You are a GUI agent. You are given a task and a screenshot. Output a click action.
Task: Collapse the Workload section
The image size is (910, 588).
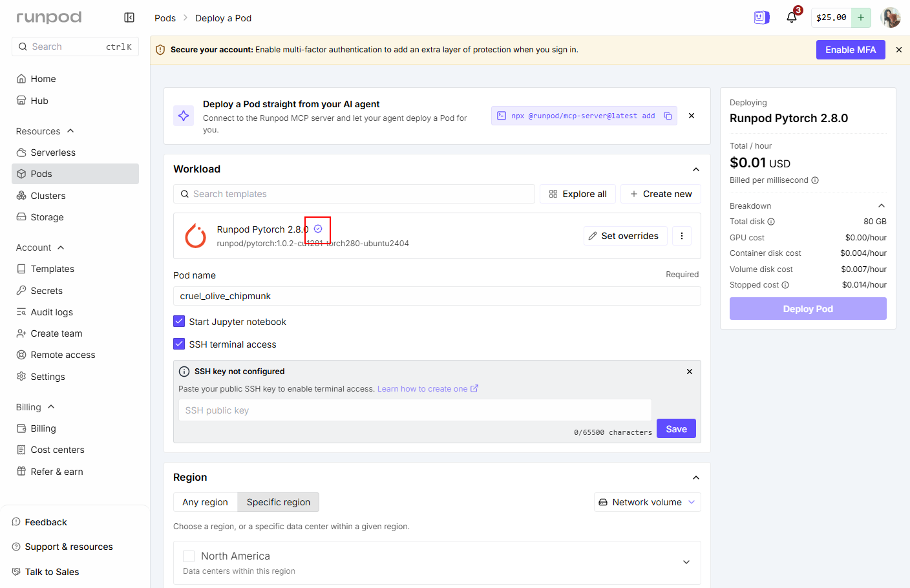pos(696,169)
